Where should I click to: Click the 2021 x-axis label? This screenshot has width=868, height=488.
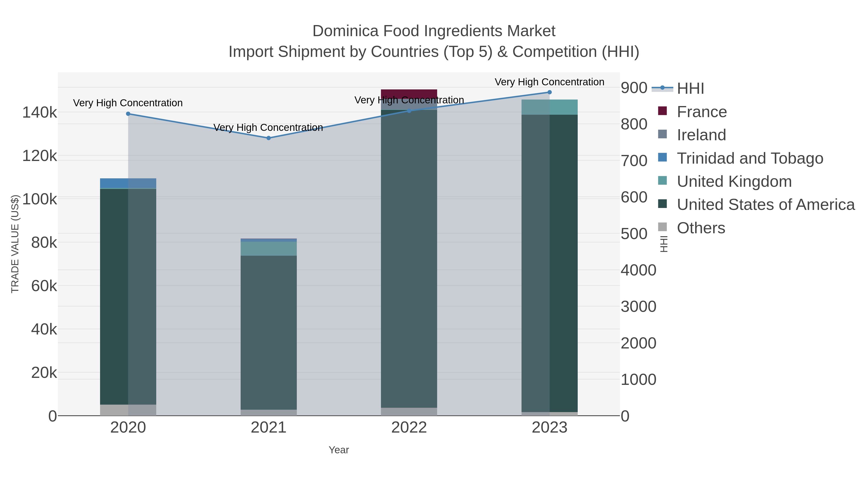pos(269,428)
